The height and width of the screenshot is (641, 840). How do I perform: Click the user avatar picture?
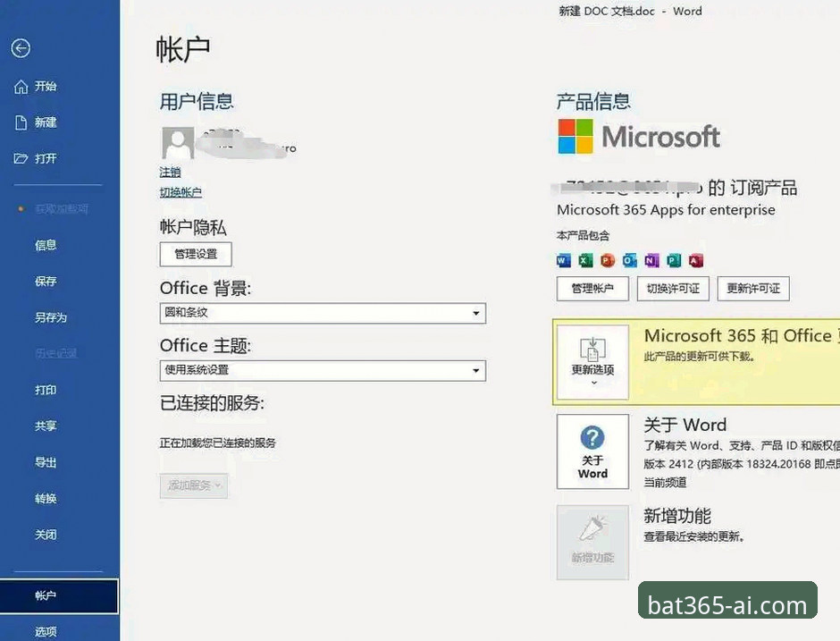pyautogui.click(x=178, y=142)
